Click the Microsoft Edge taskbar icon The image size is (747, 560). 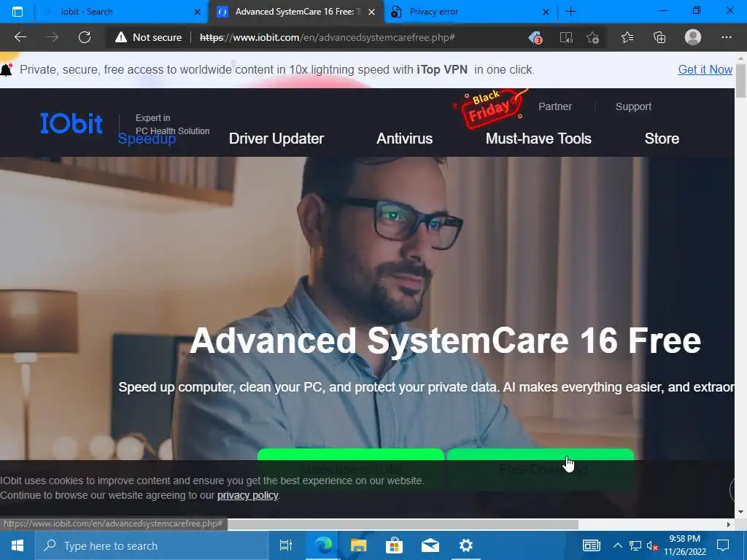point(323,545)
